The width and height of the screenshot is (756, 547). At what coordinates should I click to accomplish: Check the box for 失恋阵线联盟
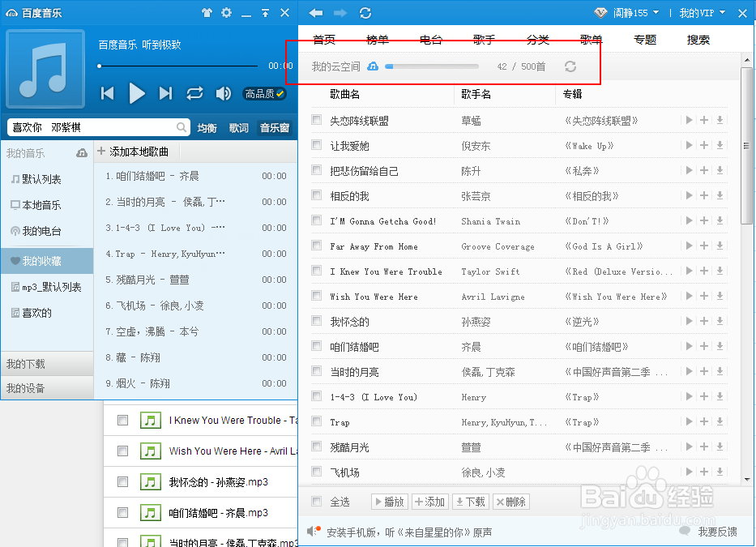[316, 119]
